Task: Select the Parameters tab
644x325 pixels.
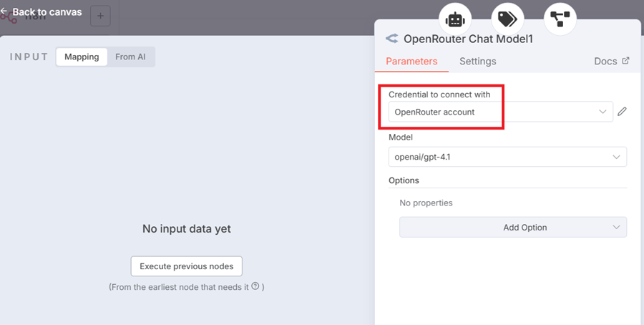Action: [x=411, y=61]
